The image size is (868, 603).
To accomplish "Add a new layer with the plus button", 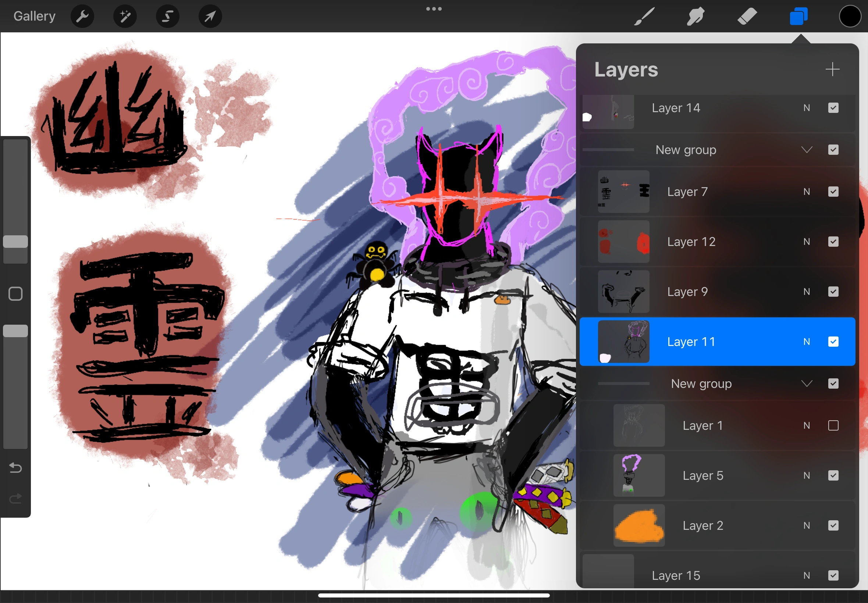I will click(x=832, y=69).
